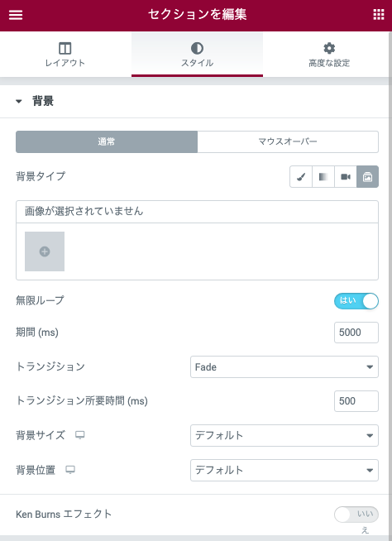Click the 期間 (ms) input field

pyautogui.click(x=356, y=333)
